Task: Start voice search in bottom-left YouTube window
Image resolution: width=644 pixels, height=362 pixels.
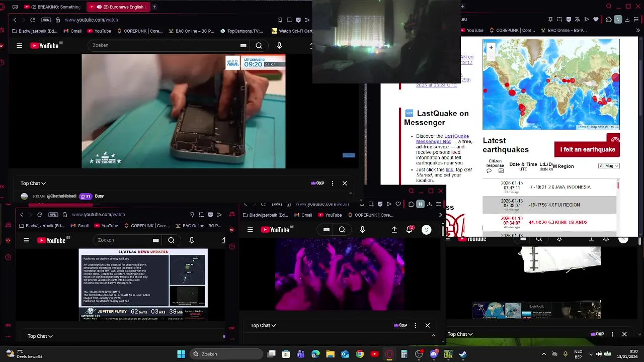Action: coord(192,240)
